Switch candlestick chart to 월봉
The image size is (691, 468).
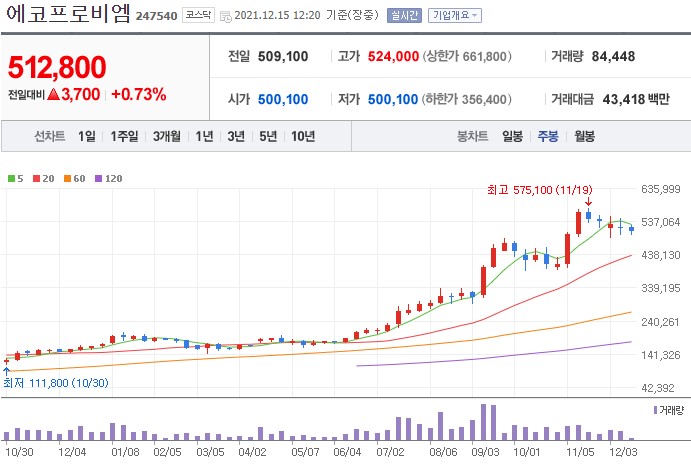point(584,136)
